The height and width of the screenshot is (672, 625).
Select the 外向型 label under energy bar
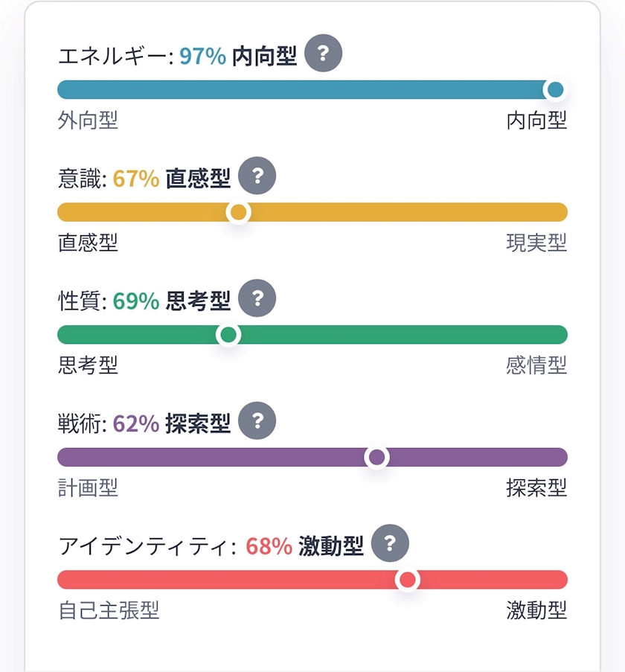[88, 120]
